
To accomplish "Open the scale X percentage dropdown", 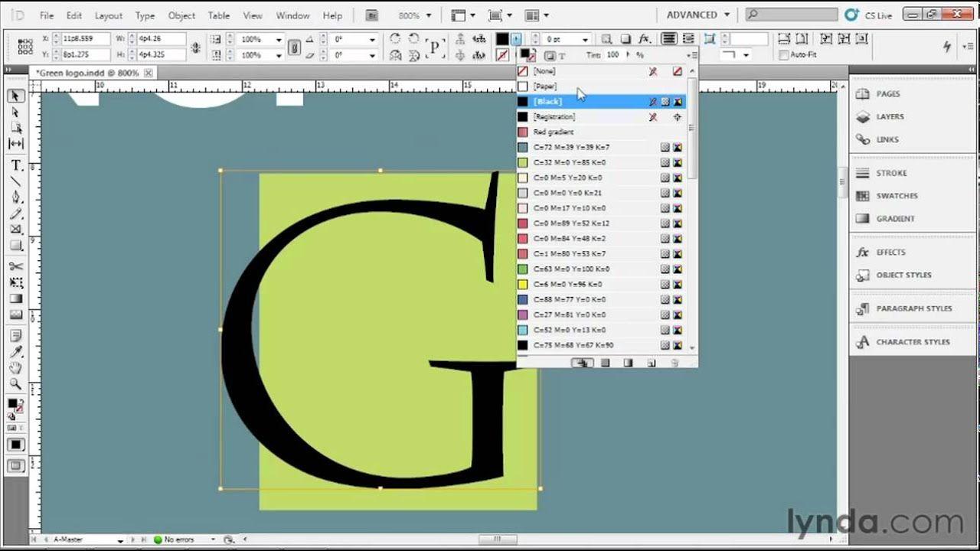I will 279,39.
